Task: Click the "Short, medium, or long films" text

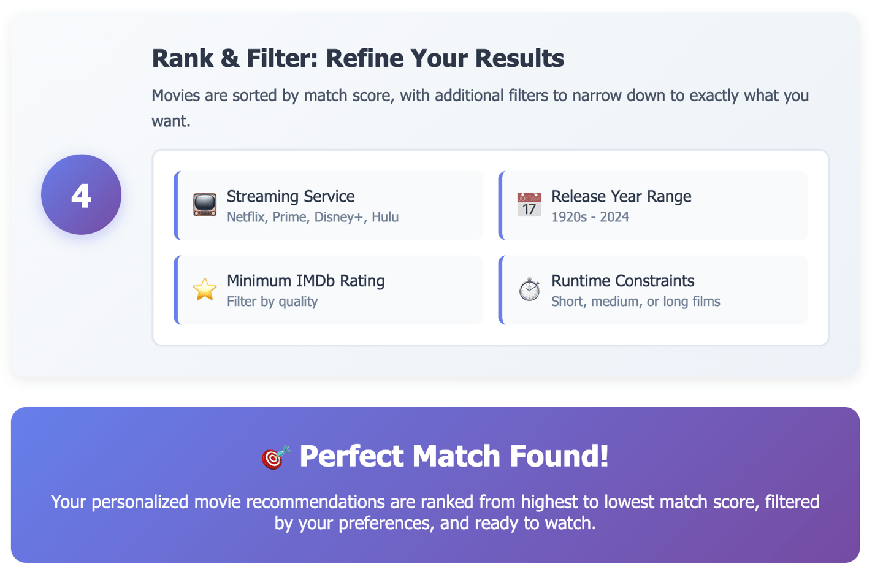Action: click(635, 302)
